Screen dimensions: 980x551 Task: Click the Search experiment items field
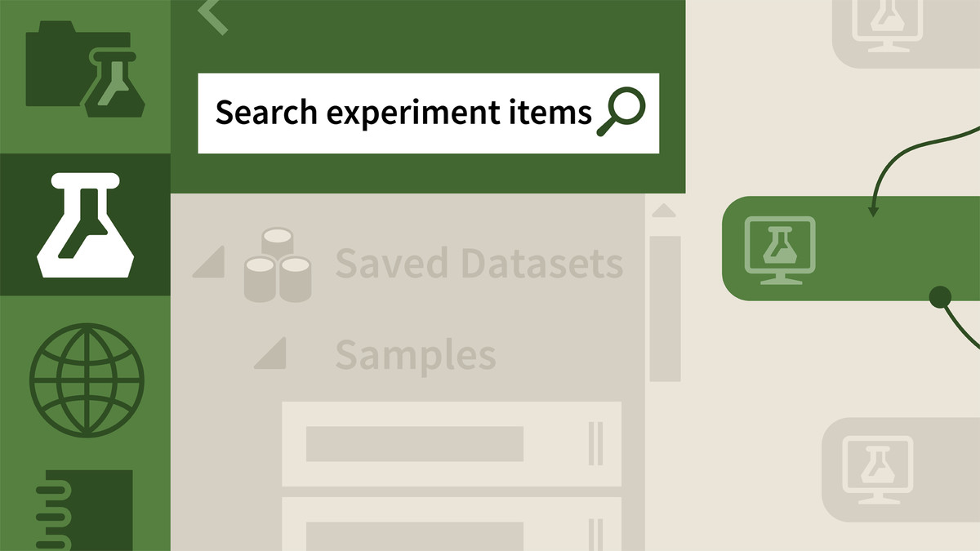click(x=428, y=113)
